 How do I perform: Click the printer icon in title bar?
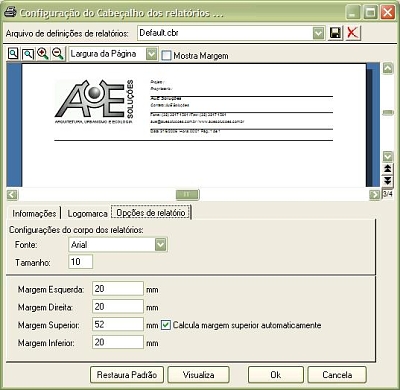[10, 13]
